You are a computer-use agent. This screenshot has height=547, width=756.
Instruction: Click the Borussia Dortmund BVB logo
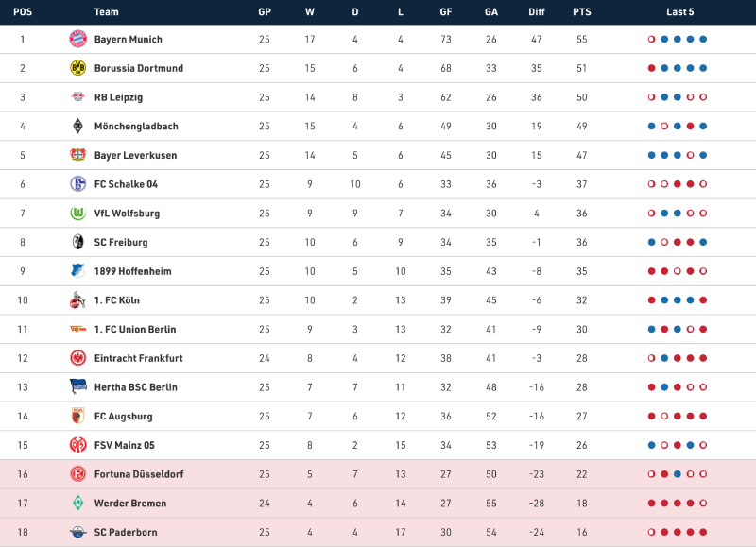(77, 68)
